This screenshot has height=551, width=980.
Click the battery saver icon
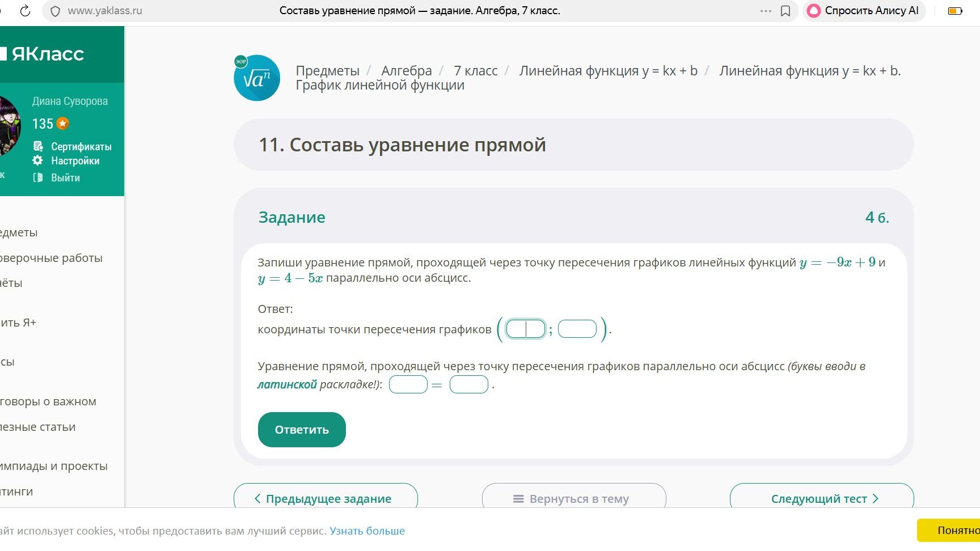(955, 11)
